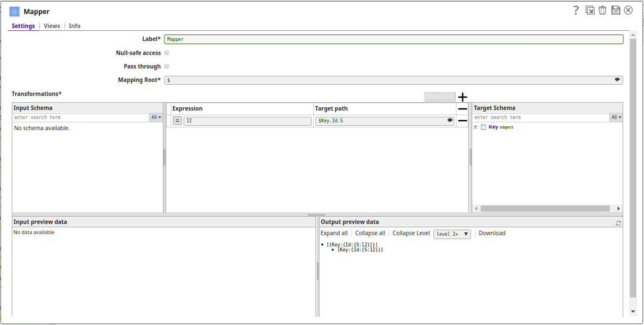The width and height of the screenshot is (644, 325).
Task: Open the Input Schema All filter dropdown
Action: [156, 117]
